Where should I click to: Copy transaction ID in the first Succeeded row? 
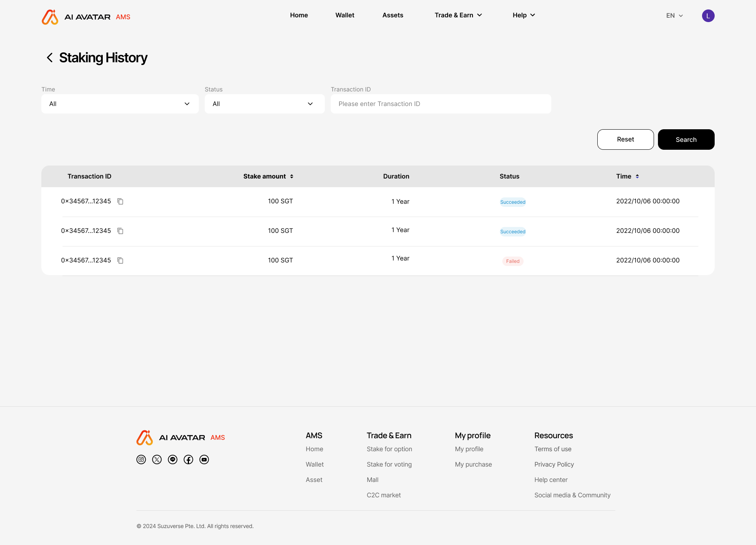pyautogui.click(x=120, y=201)
